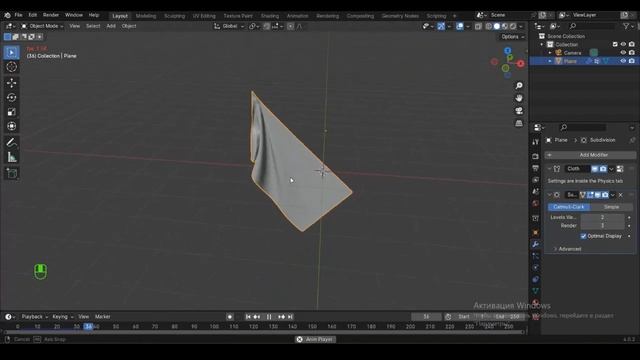Open the Render menu
The image size is (640, 360).
51,15
